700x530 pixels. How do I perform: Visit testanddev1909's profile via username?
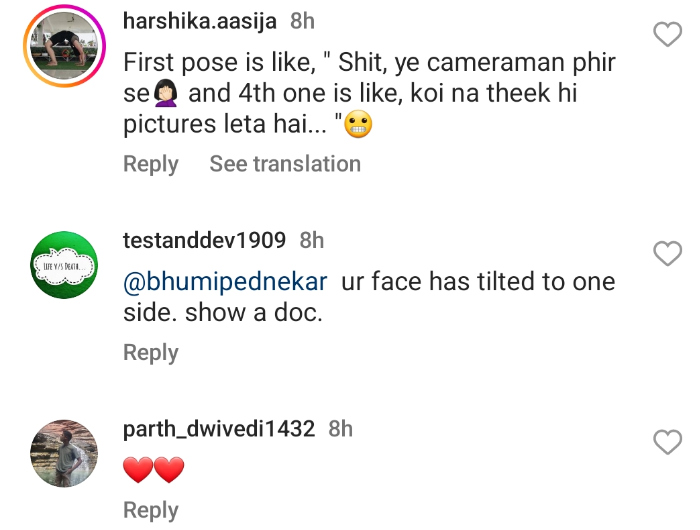(204, 240)
